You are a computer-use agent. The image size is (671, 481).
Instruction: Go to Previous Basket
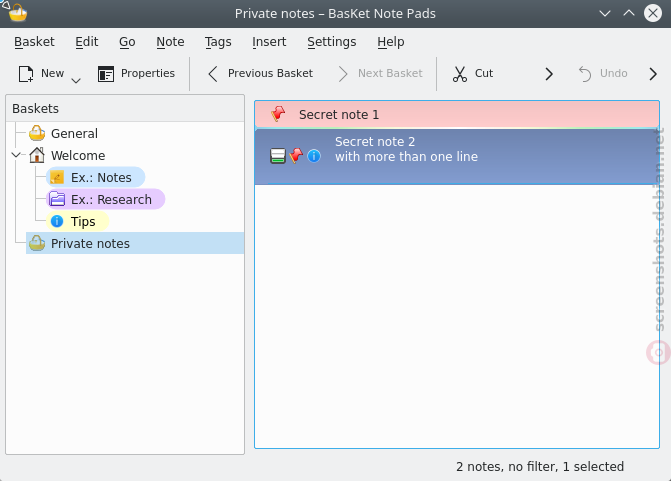tap(261, 74)
